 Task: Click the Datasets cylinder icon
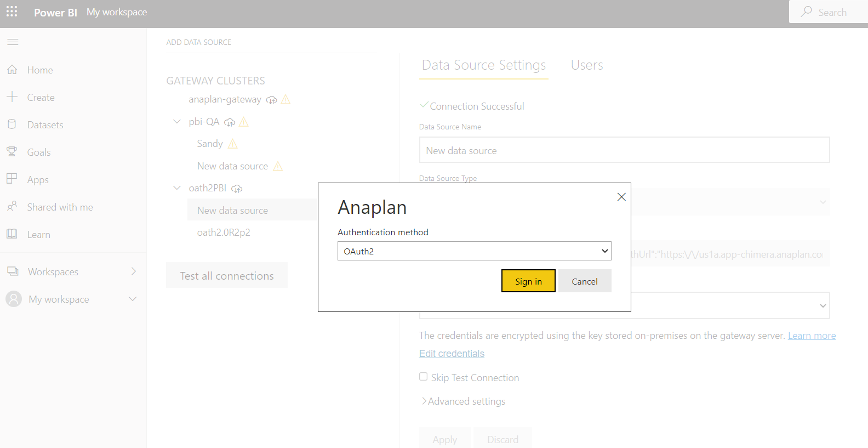tap(12, 124)
